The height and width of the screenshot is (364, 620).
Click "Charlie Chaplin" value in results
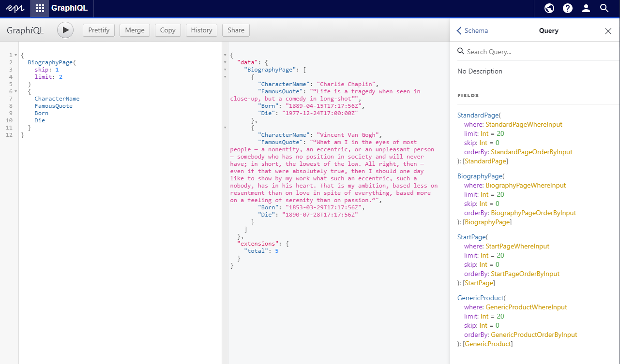[346, 84]
